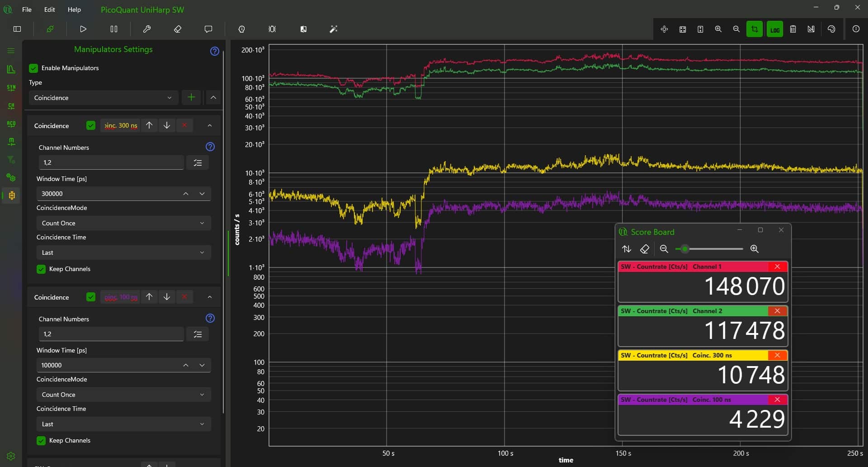
Task: Start the measurement with the Play icon
Action: click(83, 29)
